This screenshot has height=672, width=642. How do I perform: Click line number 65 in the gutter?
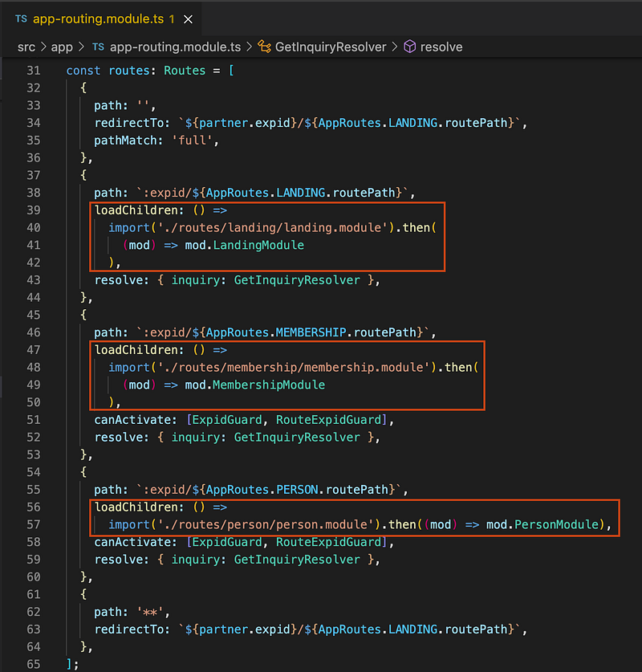point(33,664)
